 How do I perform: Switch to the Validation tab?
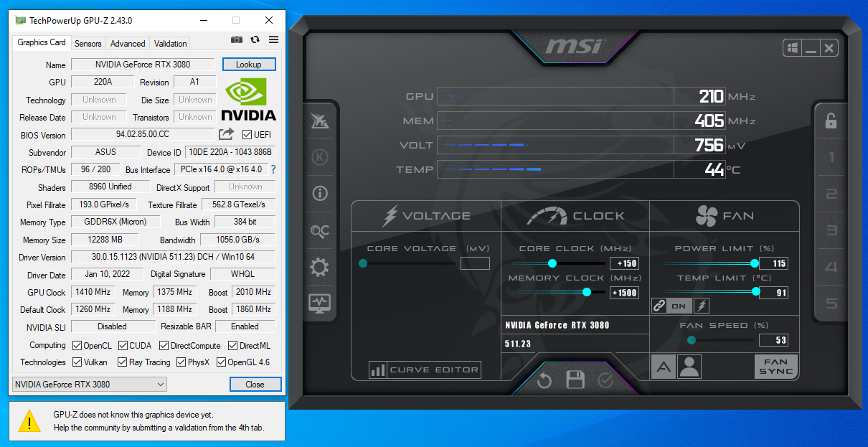pos(171,44)
